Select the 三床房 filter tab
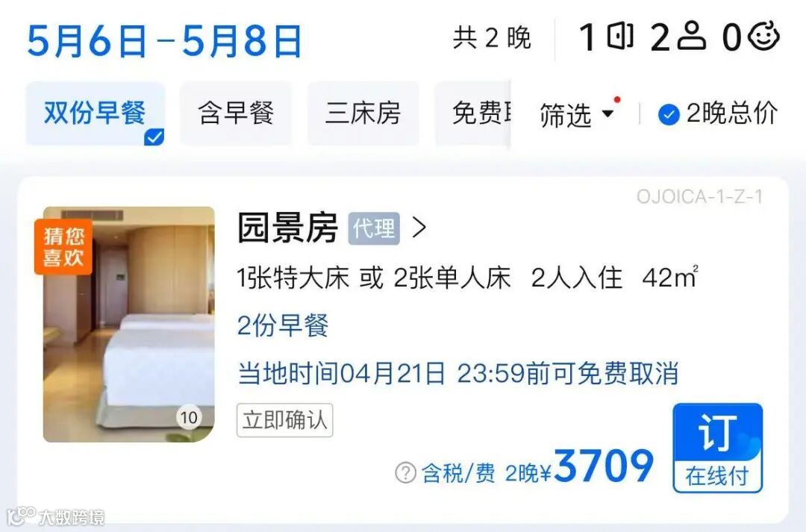Viewport: 806px width, 532px height. [x=363, y=113]
